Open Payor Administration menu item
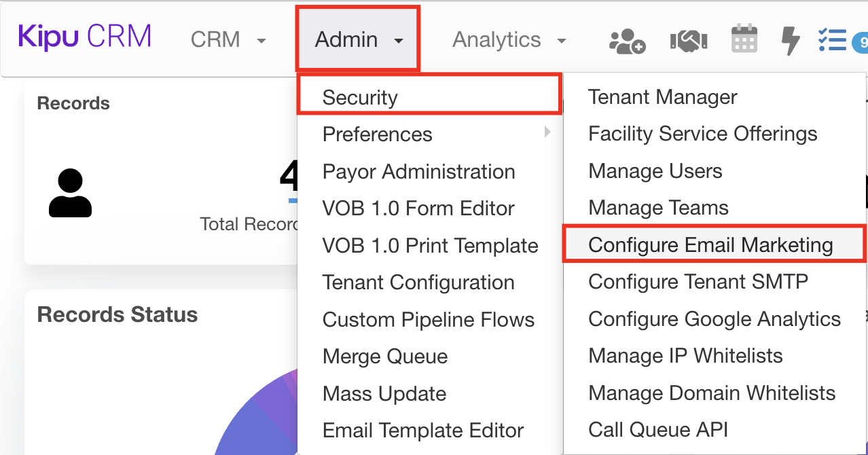Viewport: 868px width, 455px height. tap(418, 171)
